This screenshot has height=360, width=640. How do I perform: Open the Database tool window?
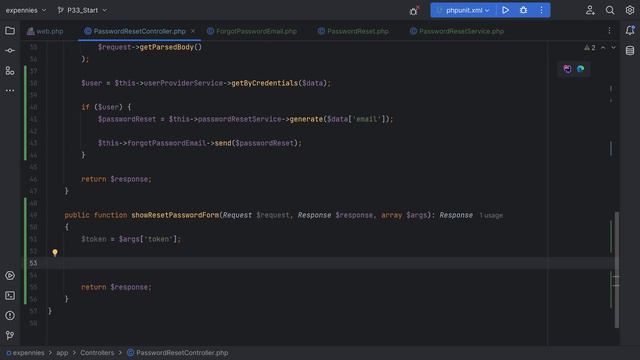point(630,51)
